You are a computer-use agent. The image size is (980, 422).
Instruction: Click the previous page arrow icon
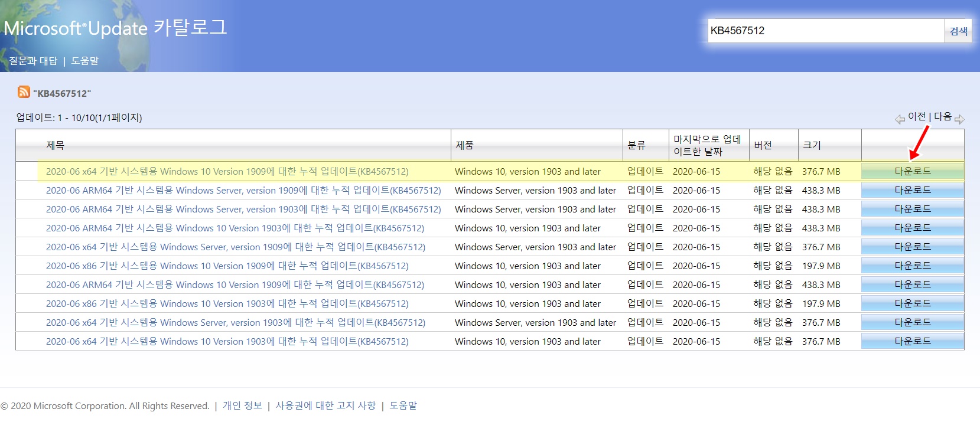click(900, 119)
